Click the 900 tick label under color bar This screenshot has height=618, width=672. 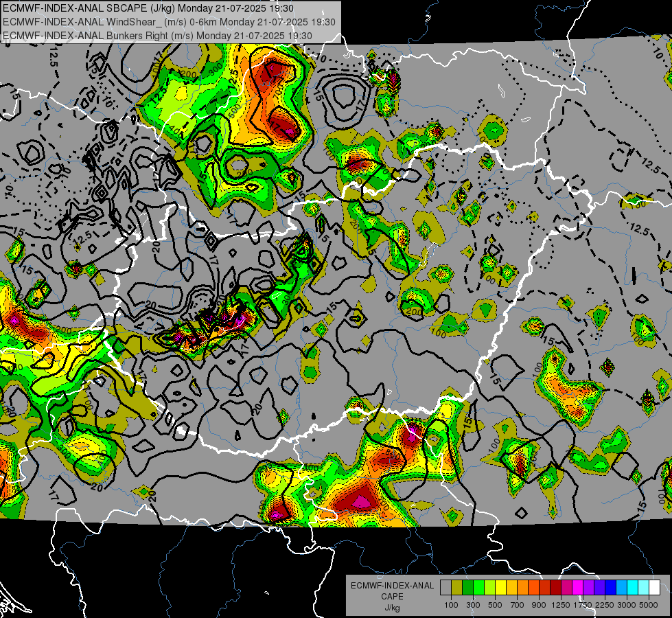pyautogui.click(x=539, y=605)
